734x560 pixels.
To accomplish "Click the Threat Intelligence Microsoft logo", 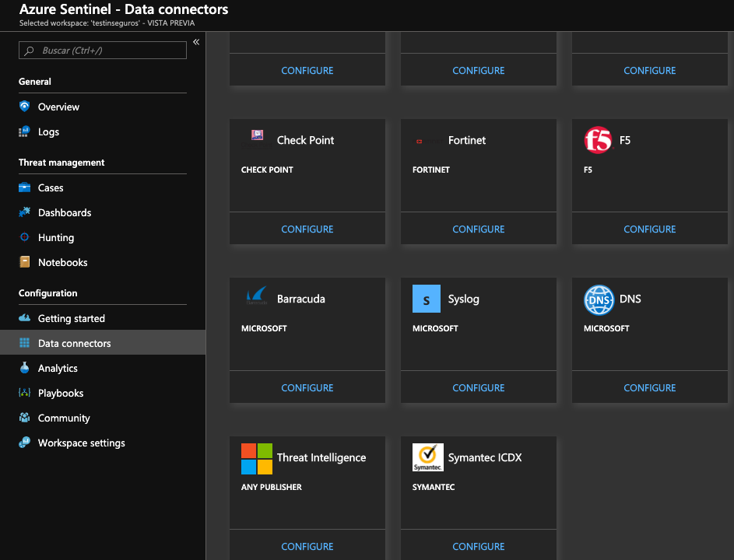I will (257, 458).
